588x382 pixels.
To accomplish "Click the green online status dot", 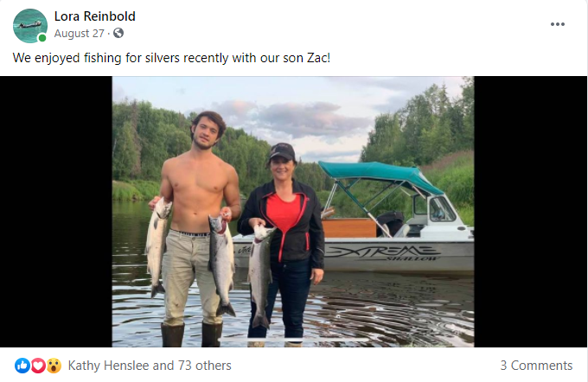I will [x=42, y=38].
